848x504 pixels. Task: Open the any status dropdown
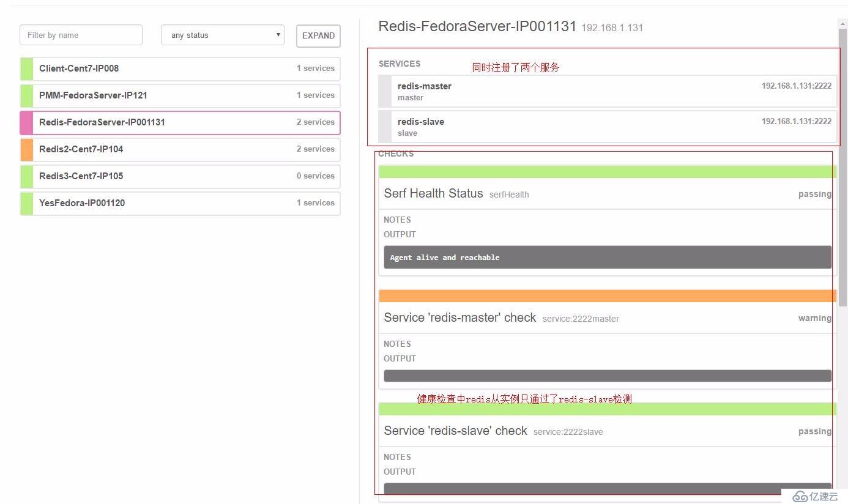pyautogui.click(x=223, y=35)
